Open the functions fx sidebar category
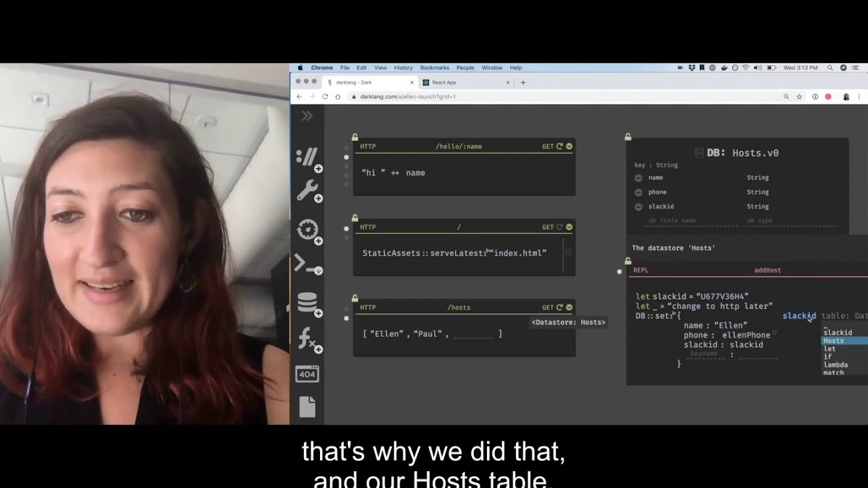 coord(309,338)
